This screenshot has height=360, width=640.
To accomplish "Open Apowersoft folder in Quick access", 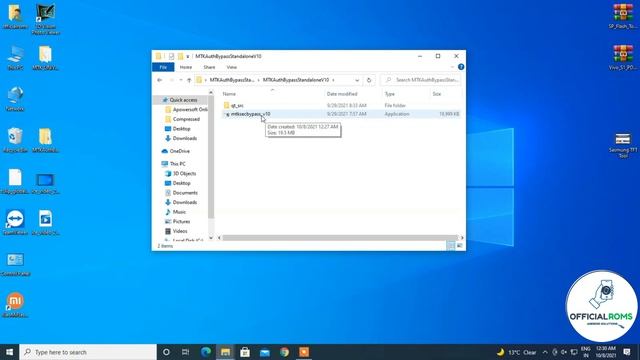I will [x=187, y=109].
